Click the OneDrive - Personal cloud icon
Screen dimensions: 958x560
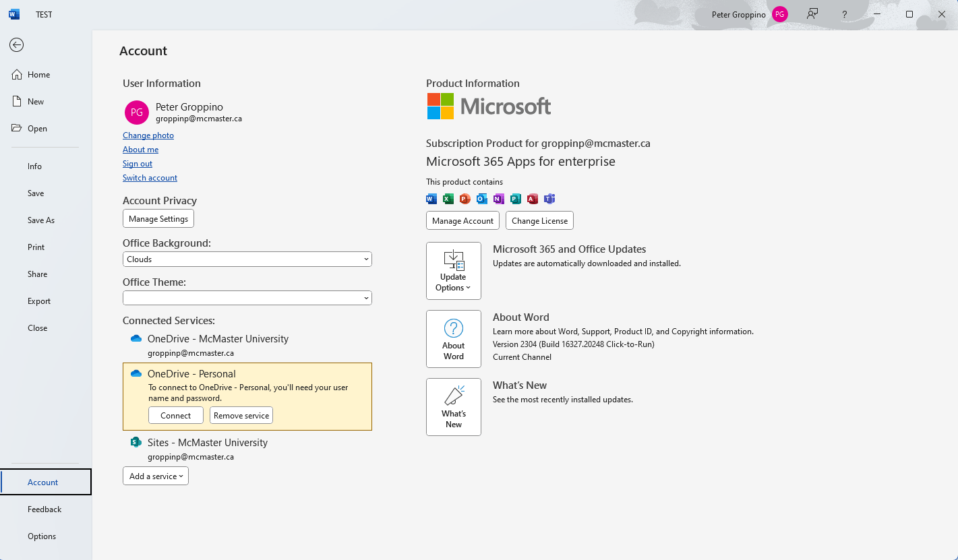pos(136,374)
